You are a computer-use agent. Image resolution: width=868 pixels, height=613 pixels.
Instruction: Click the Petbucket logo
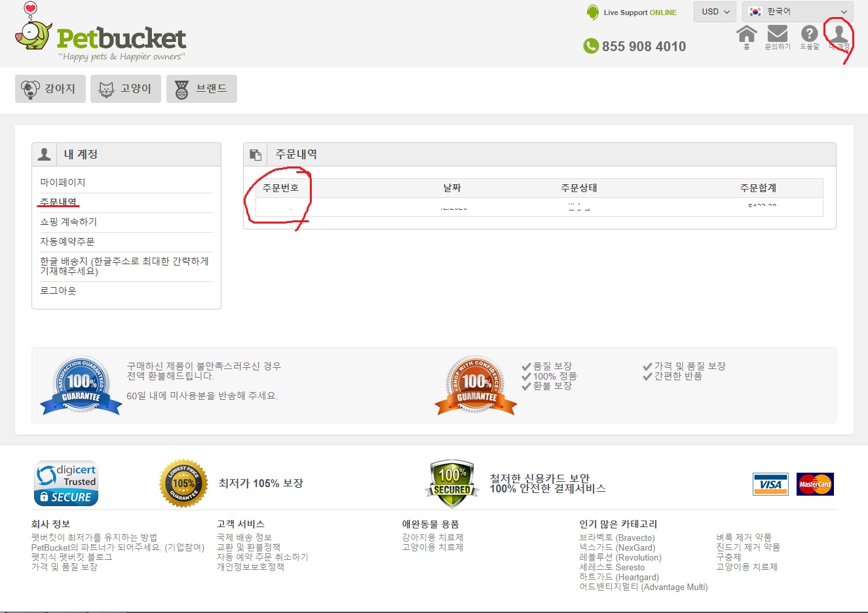[x=100, y=33]
